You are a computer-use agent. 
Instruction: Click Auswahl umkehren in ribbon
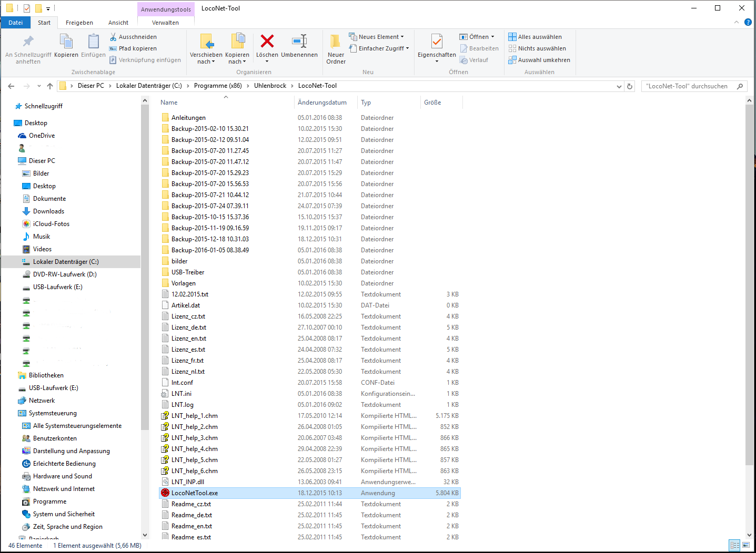(539, 60)
